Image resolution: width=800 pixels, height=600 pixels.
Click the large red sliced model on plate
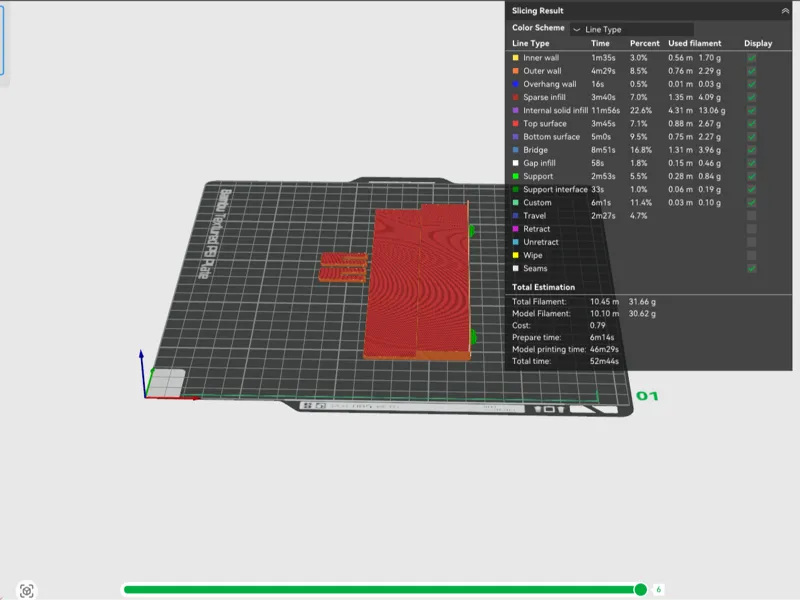pos(417,281)
